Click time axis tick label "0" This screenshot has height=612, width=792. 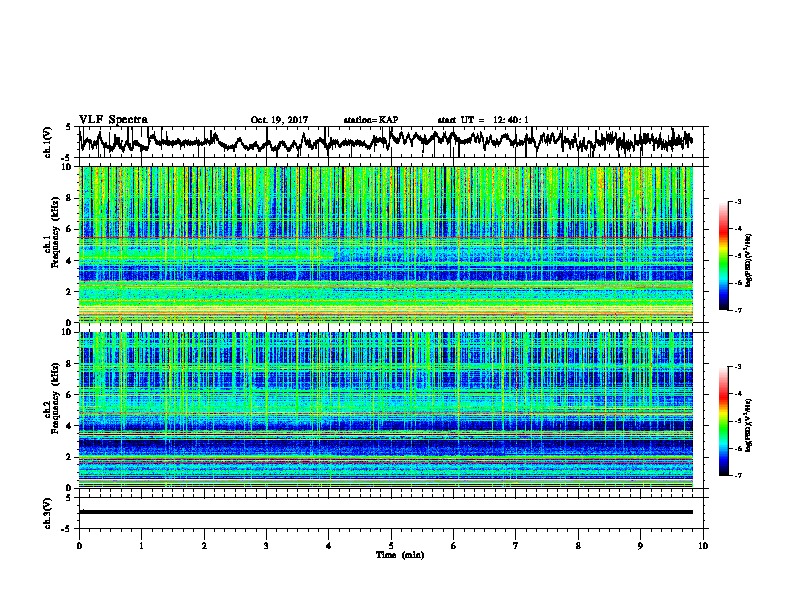[79, 546]
